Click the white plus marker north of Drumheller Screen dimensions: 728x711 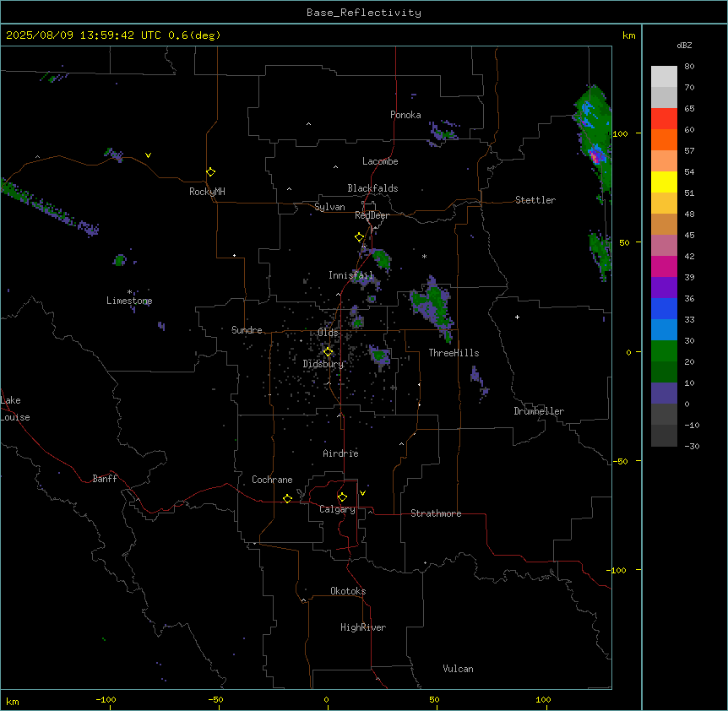(517, 317)
